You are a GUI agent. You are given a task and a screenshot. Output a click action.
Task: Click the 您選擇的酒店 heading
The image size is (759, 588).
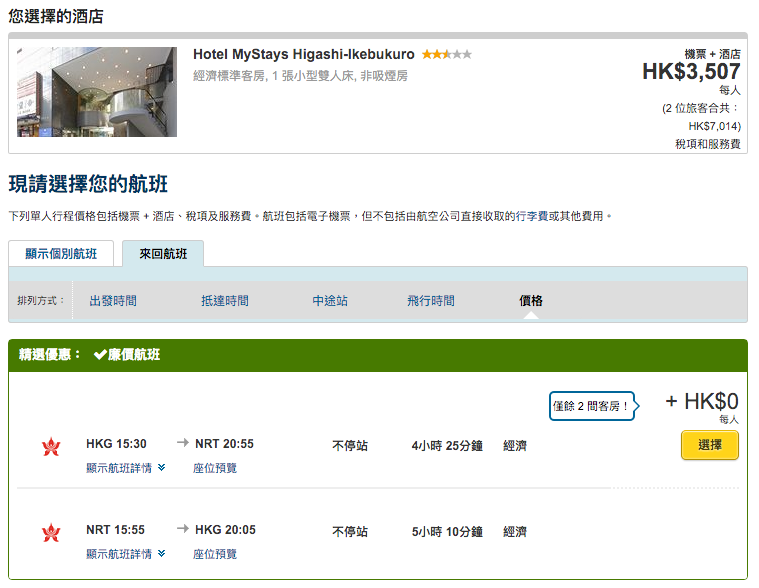point(56,16)
